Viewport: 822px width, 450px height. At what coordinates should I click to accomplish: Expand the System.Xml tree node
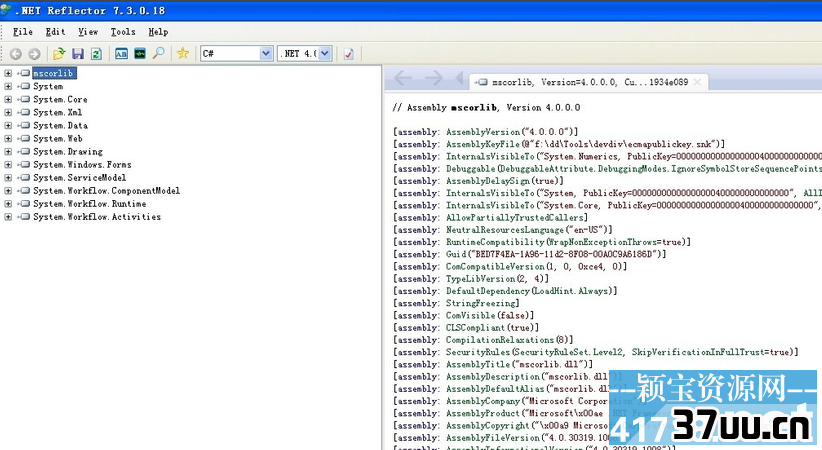[x=8, y=112]
